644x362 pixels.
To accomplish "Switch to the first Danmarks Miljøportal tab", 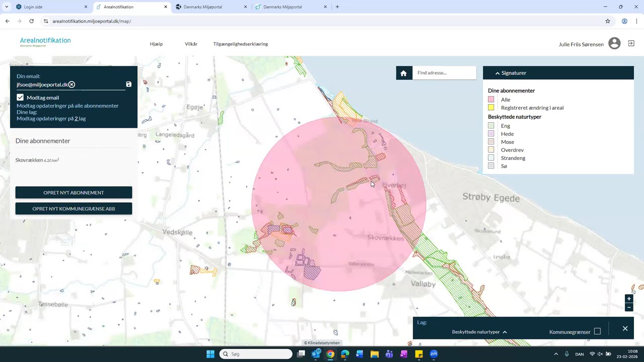I will pyautogui.click(x=211, y=7).
